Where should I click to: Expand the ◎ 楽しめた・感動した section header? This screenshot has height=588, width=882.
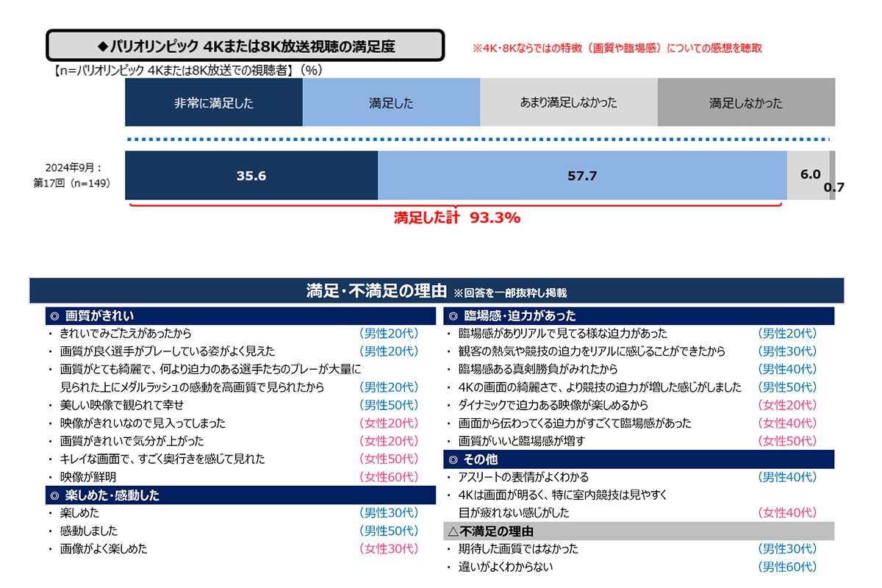pyautogui.click(x=234, y=495)
